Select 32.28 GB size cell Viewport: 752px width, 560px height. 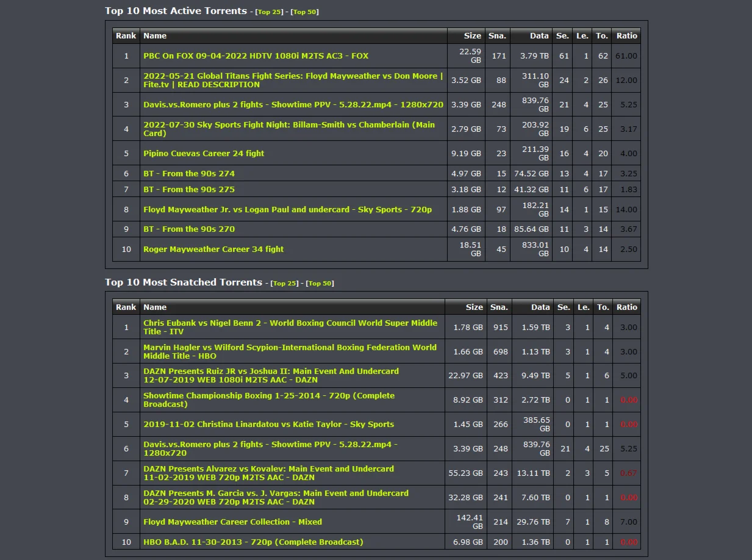coord(465,497)
